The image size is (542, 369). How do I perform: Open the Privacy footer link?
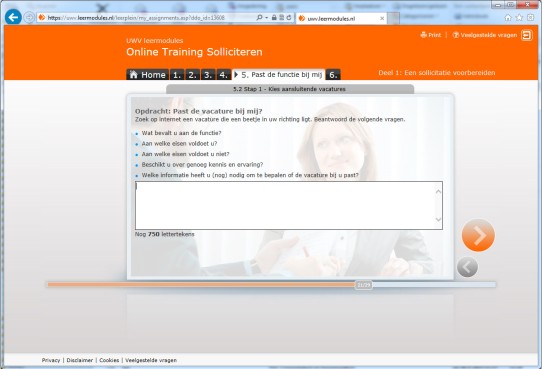[51, 360]
